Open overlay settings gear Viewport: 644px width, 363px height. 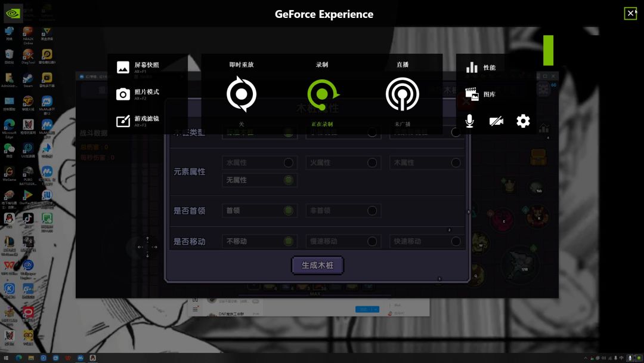(523, 121)
